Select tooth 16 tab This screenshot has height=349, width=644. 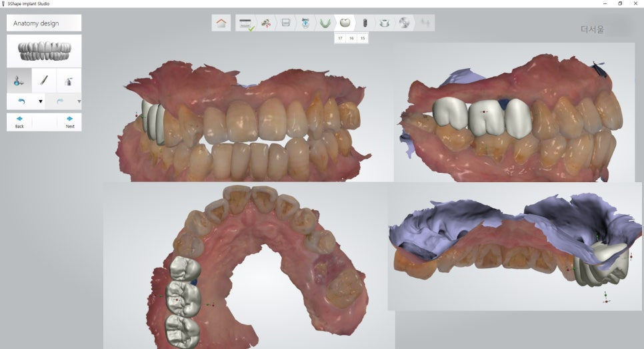coord(351,39)
